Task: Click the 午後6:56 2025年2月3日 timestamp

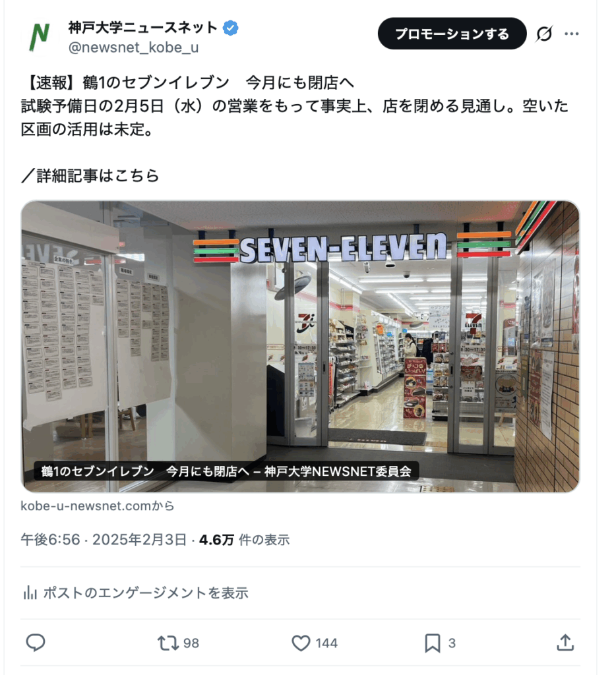Action: 104,540
